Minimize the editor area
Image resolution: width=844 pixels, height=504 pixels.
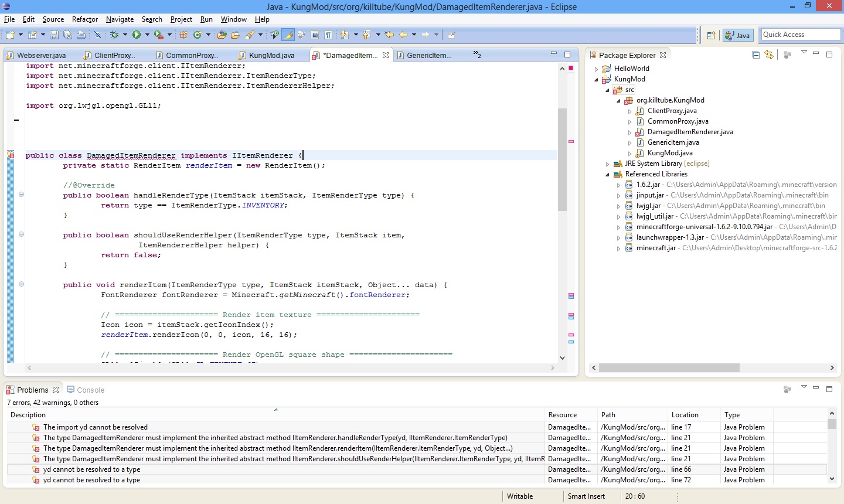(x=553, y=54)
